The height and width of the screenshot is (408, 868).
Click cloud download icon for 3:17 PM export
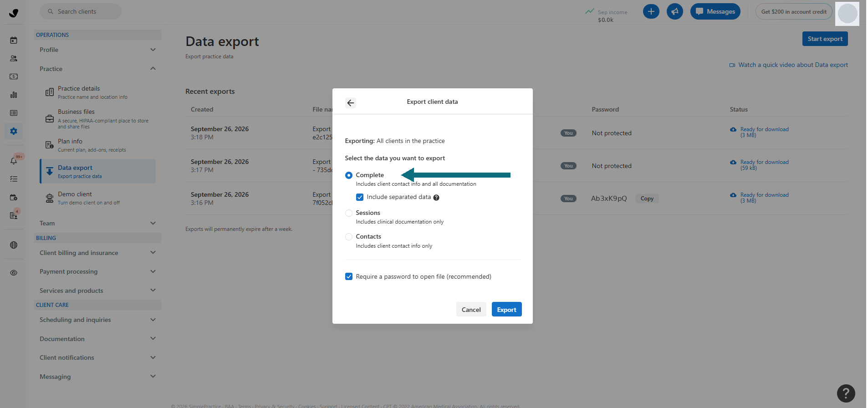(733, 163)
